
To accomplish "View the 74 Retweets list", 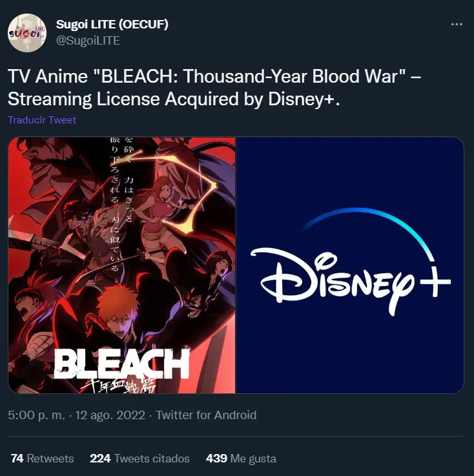I will click(x=42, y=459).
